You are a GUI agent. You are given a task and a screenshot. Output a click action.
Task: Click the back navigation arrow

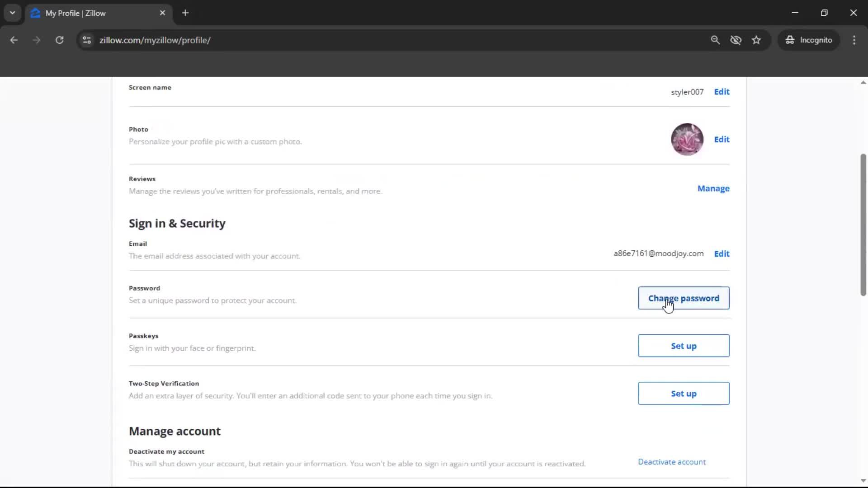(14, 40)
